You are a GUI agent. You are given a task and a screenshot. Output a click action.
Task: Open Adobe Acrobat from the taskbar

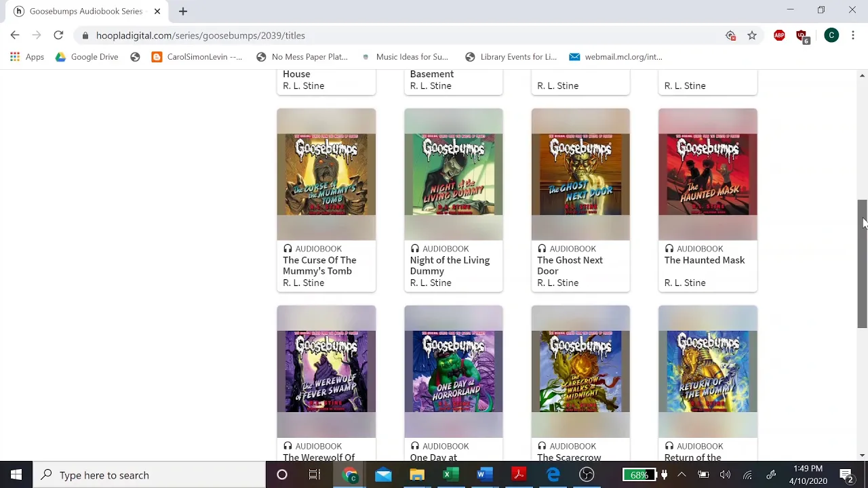[519, 475]
